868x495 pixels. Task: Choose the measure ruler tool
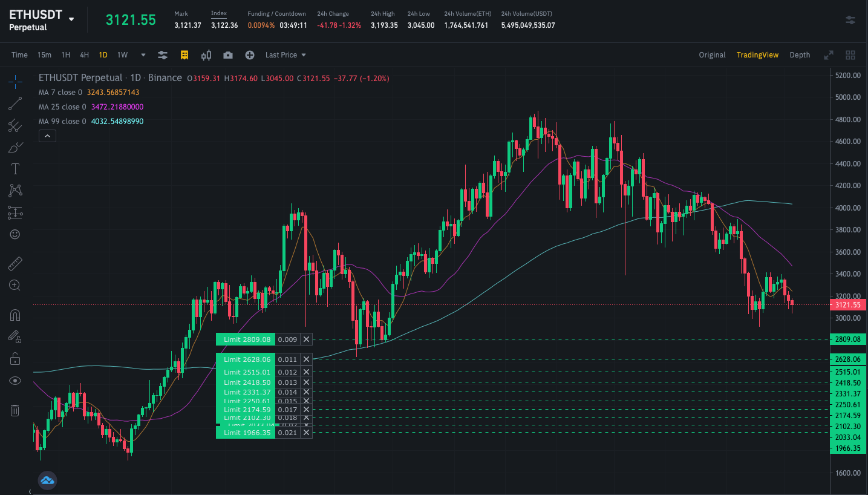[15, 263]
